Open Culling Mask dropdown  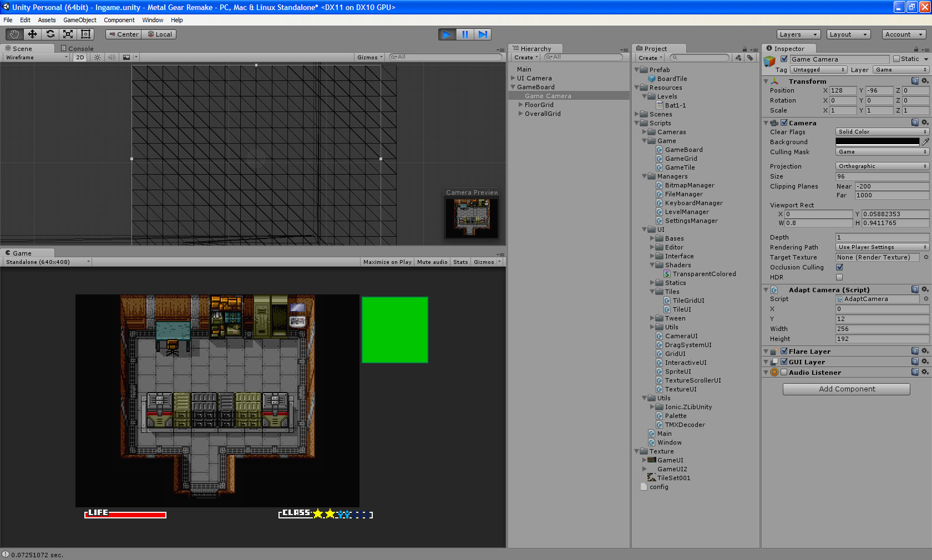(x=882, y=152)
